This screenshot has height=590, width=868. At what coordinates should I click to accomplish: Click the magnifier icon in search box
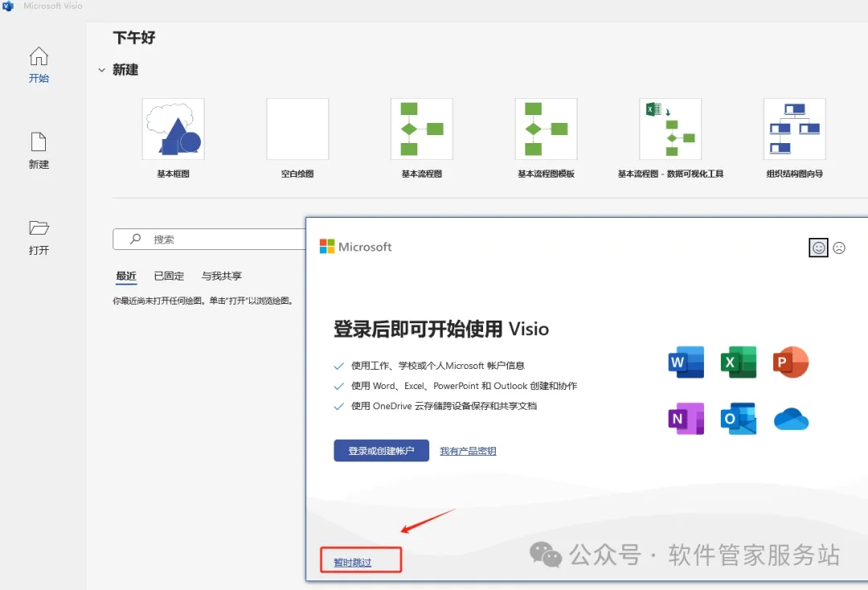click(135, 239)
